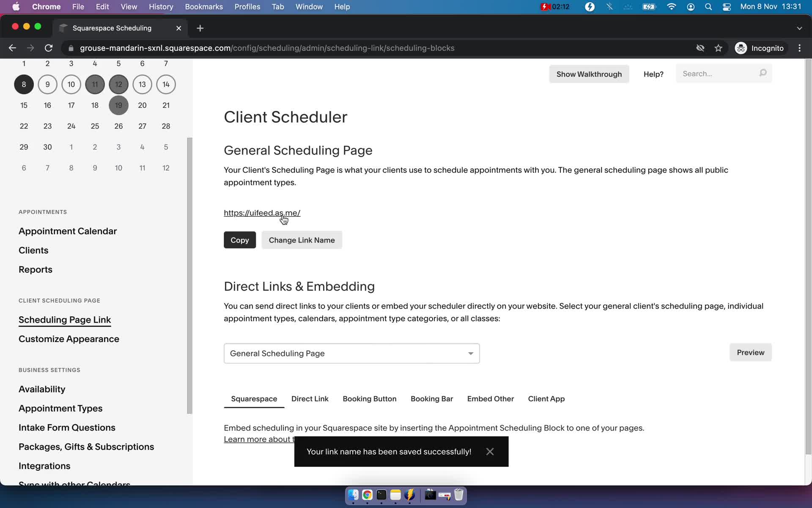Click the search magnifier icon in Search field
This screenshot has width=812, height=508.
(x=763, y=73)
